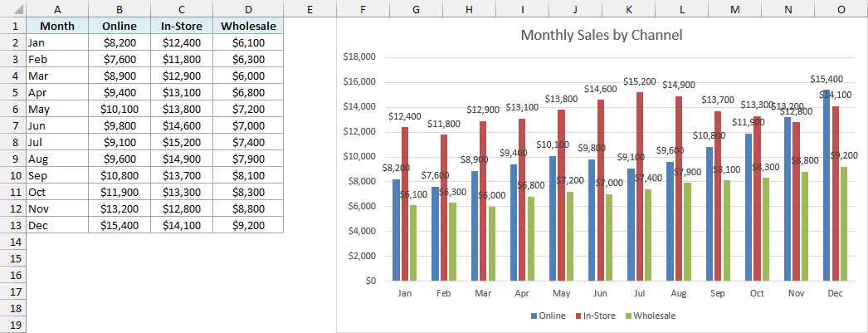868x333 pixels.
Task: Select table cell containing $15,200
Action: (x=182, y=142)
